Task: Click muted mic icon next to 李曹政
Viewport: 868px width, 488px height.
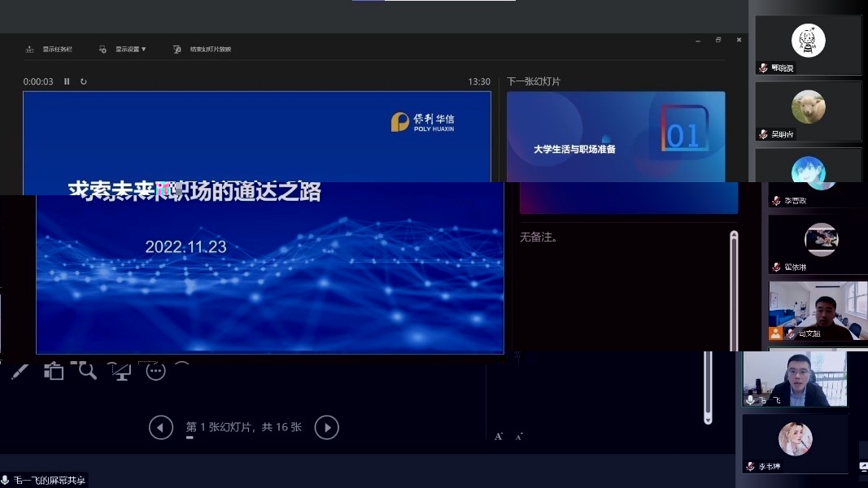Action: (777, 201)
